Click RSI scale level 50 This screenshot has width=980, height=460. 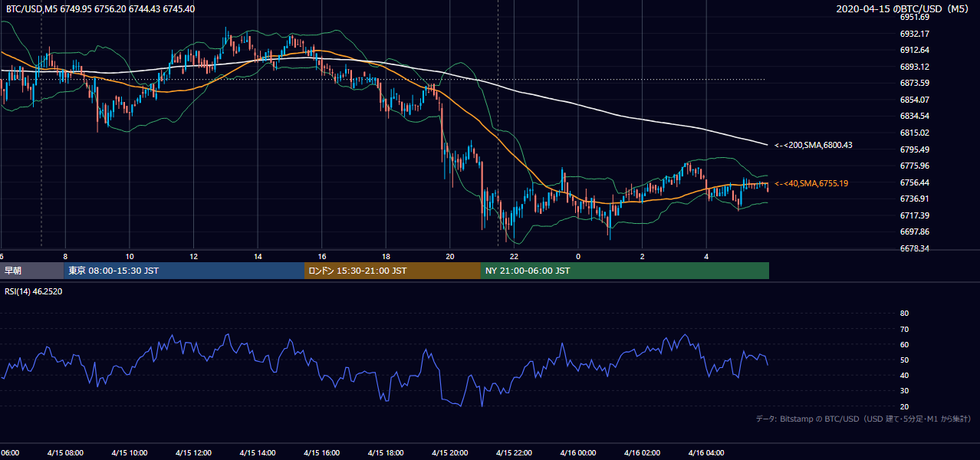tap(904, 360)
